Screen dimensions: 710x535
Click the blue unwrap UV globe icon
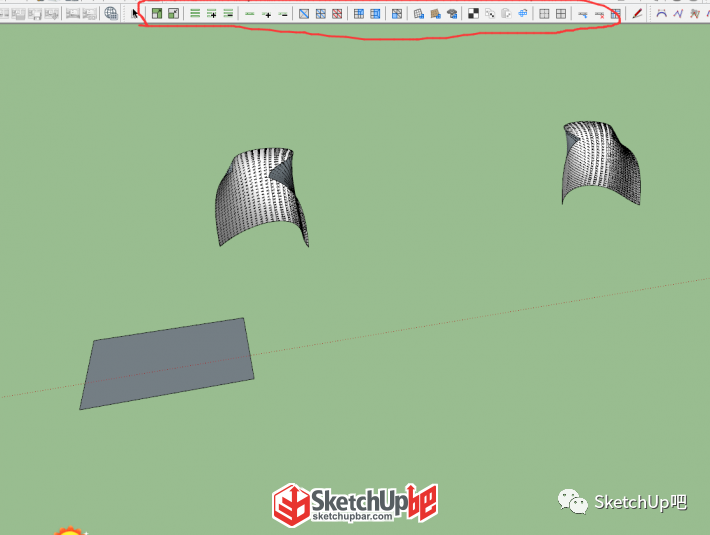point(523,14)
